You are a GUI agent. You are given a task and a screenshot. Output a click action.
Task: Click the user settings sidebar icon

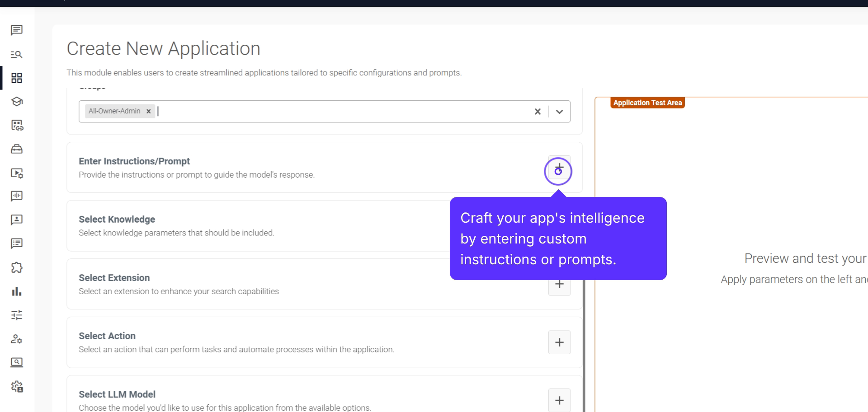tap(17, 339)
